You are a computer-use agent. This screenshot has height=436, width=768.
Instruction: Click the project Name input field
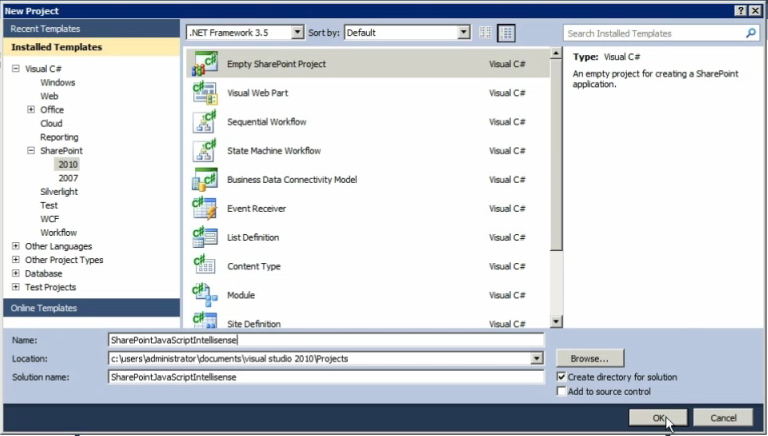coord(326,340)
